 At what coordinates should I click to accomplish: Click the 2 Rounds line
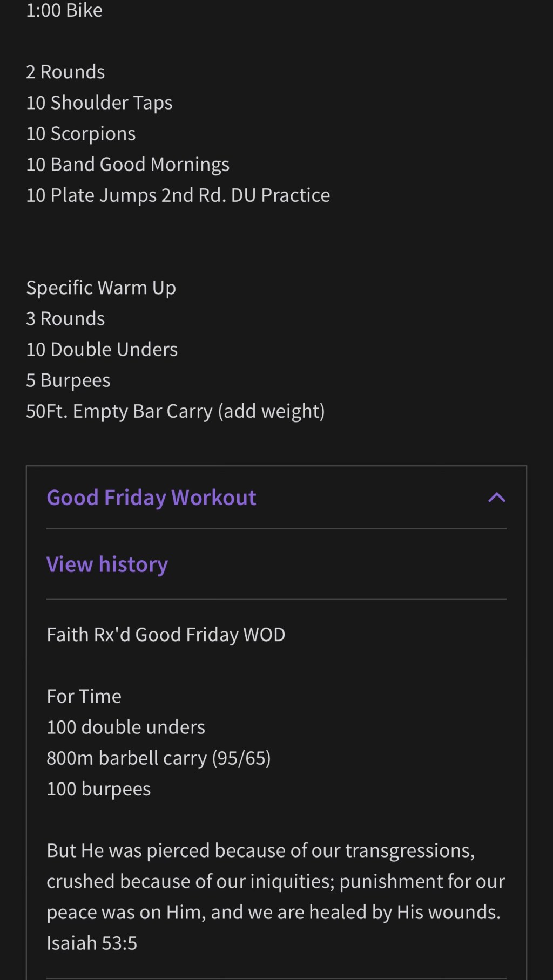click(x=65, y=72)
